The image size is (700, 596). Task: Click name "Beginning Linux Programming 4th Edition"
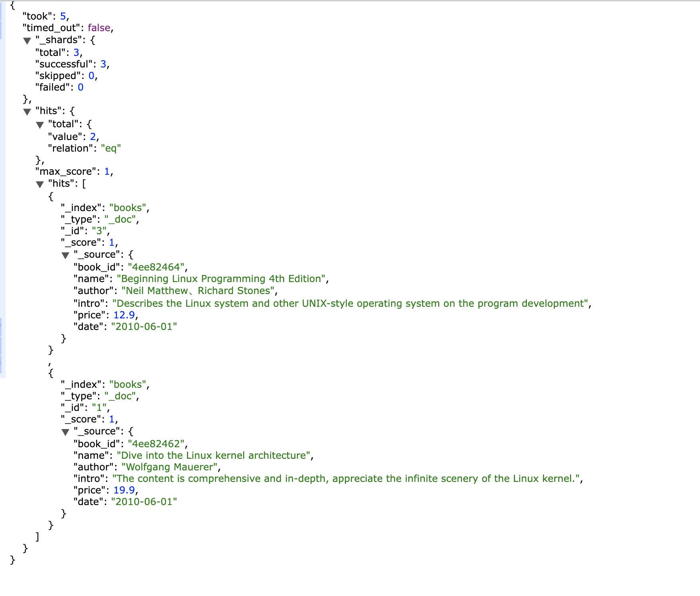pos(221,279)
